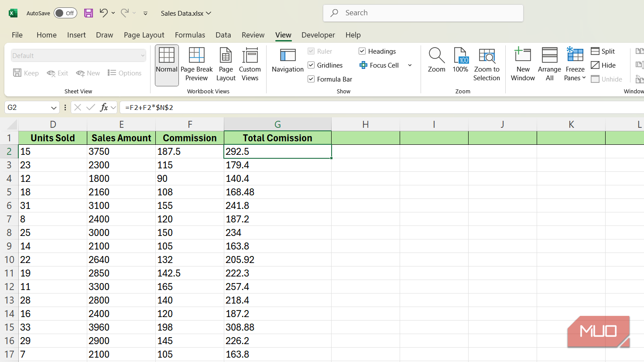Open Customize Quick Access Toolbar dropdown

click(x=145, y=14)
